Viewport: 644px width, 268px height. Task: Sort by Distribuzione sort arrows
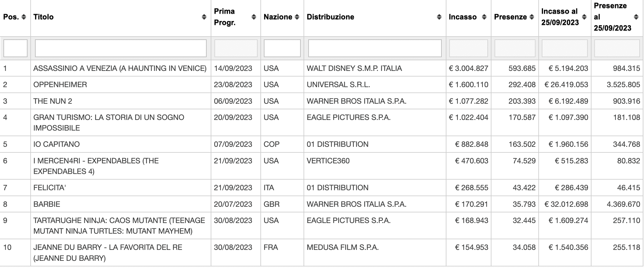(439, 17)
